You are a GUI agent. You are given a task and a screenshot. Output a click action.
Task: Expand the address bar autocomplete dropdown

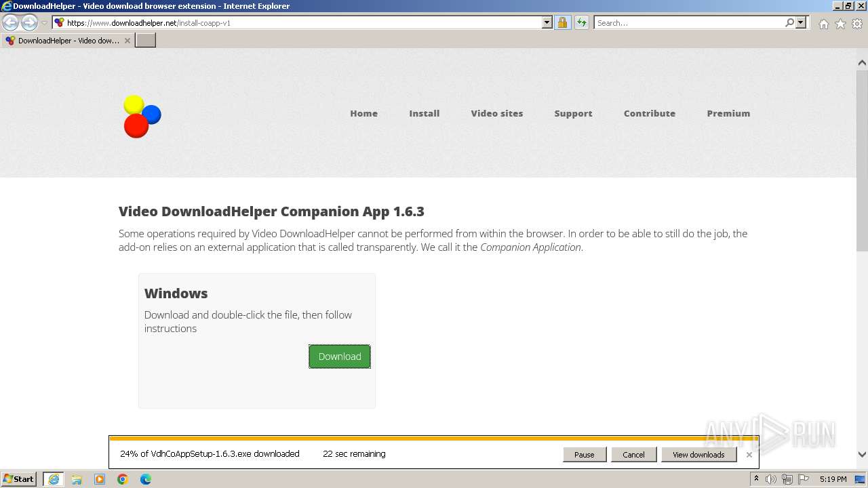point(547,22)
